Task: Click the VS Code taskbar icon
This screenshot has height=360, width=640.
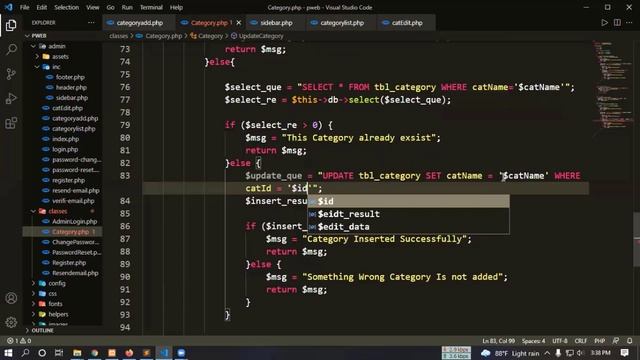Action: (x=164, y=353)
